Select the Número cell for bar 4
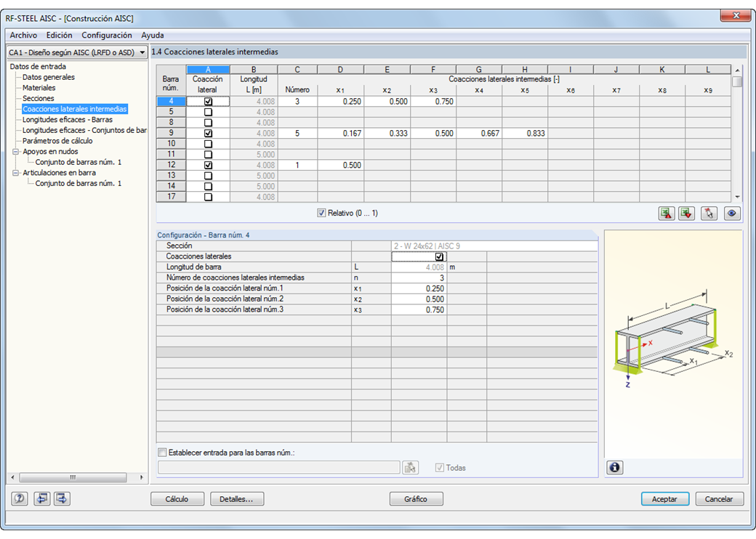 [x=297, y=102]
